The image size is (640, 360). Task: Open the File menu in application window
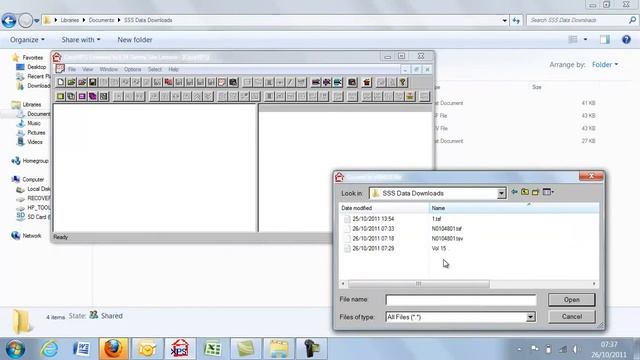[72, 69]
